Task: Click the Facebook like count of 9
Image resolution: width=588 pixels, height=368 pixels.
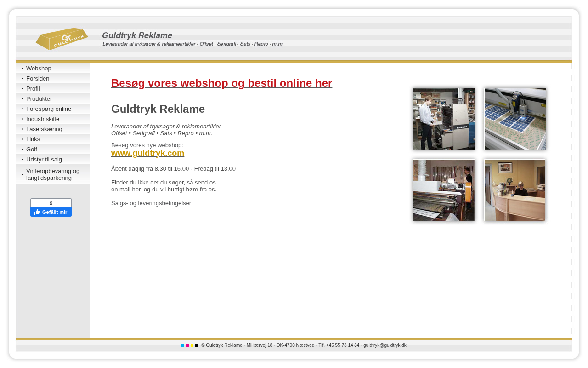Action: (51, 203)
